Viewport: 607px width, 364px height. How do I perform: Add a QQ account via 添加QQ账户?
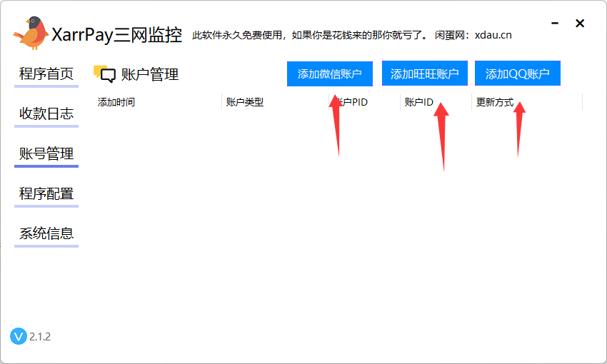point(518,74)
